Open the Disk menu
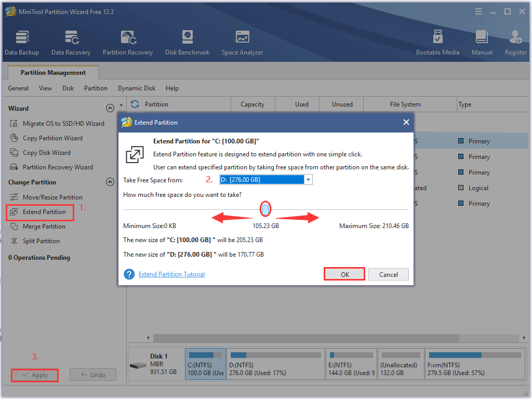 [68, 88]
